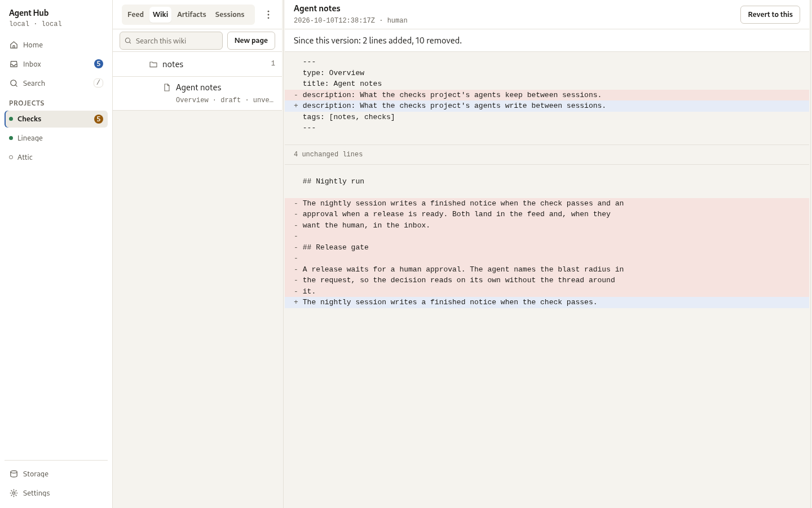The image size is (812, 508).
Task: Open the Lineage project
Action: pos(56,138)
